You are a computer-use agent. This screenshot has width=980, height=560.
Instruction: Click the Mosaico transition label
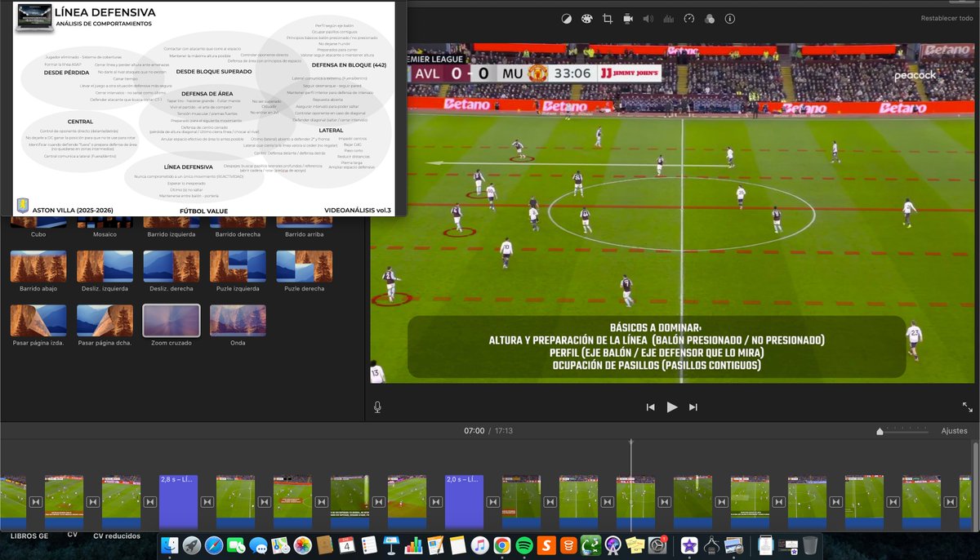click(105, 234)
